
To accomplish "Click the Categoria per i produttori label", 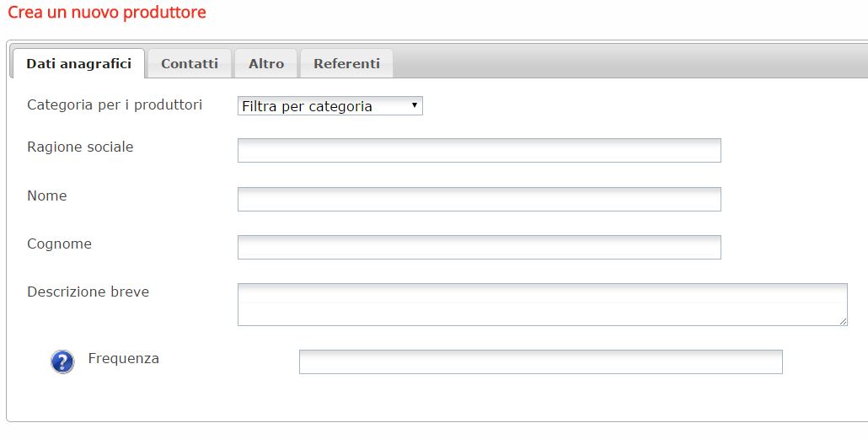I will click(x=115, y=105).
